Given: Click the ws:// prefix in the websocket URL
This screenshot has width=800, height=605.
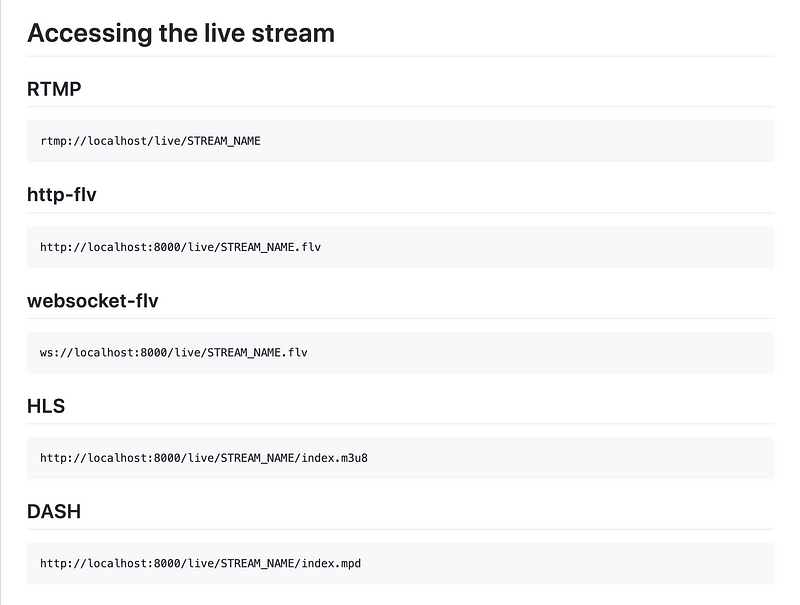Looking at the screenshot, I should 56,353.
